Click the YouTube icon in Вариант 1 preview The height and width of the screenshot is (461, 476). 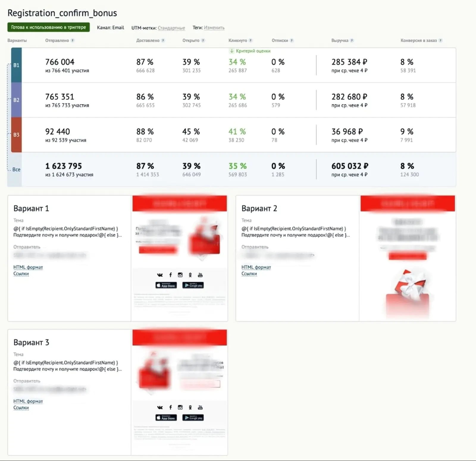click(200, 275)
